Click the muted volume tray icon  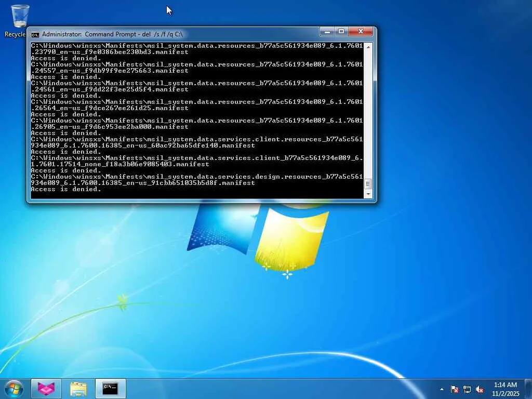point(480,389)
